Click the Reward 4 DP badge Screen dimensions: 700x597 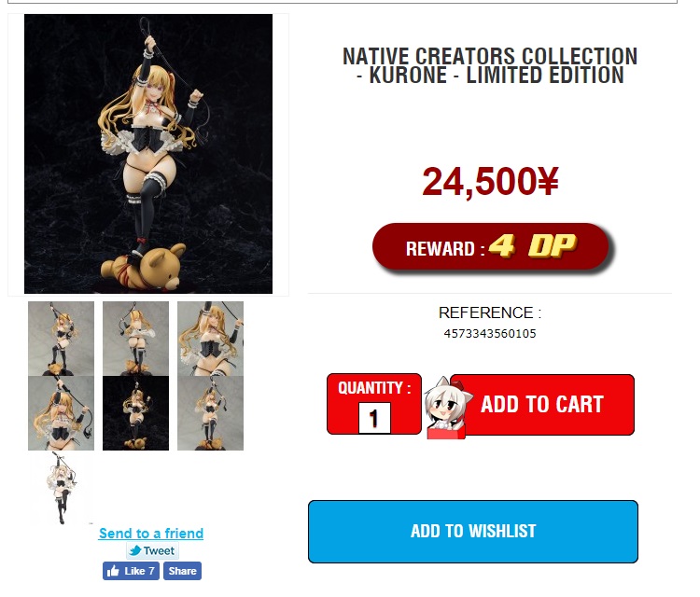click(491, 247)
